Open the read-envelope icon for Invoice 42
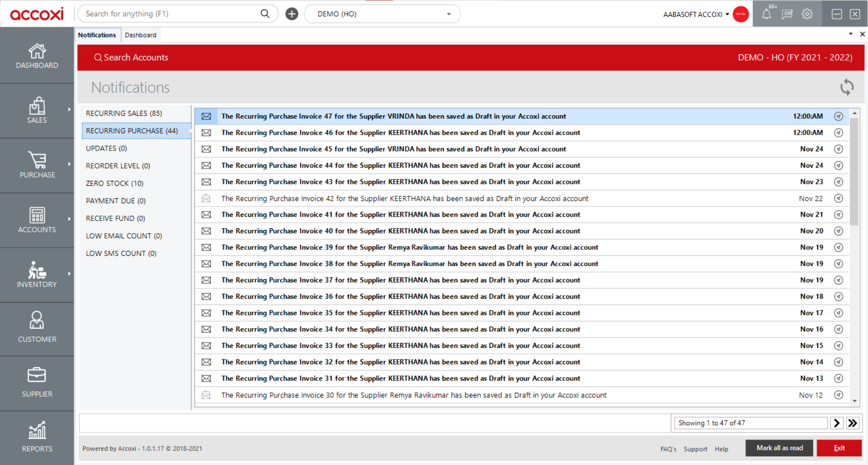Image resolution: width=868 pixels, height=465 pixels. click(206, 198)
